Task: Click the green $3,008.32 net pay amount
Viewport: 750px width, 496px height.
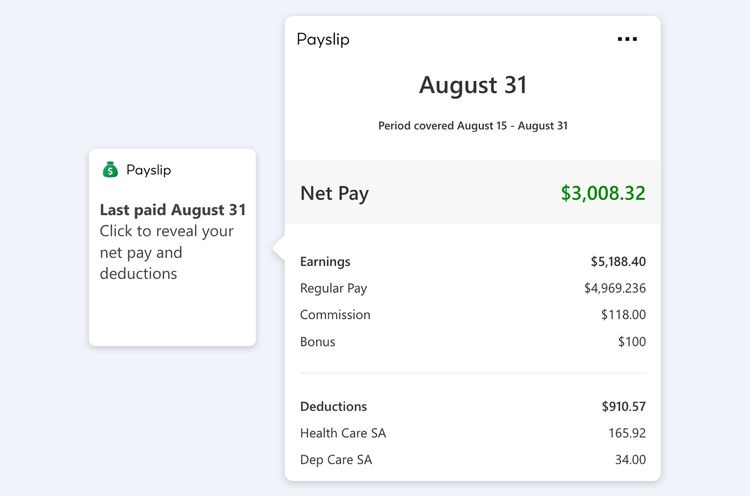Action: click(x=602, y=193)
